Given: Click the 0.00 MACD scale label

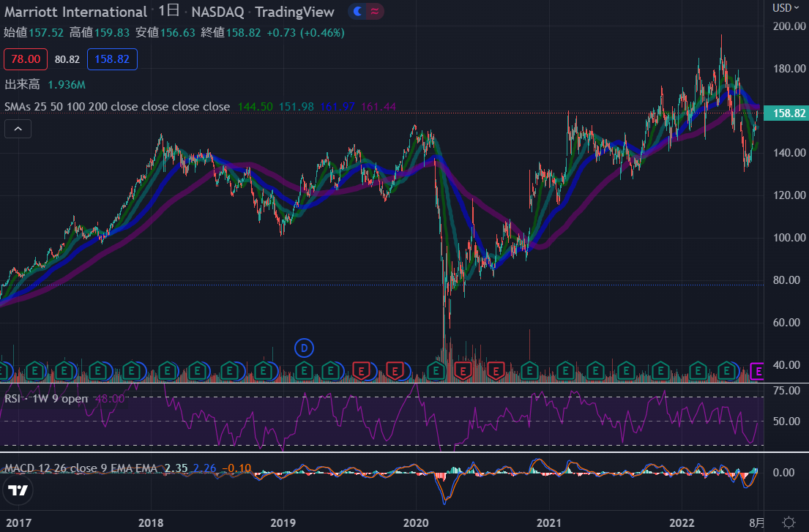Looking at the screenshot, I should [783, 473].
